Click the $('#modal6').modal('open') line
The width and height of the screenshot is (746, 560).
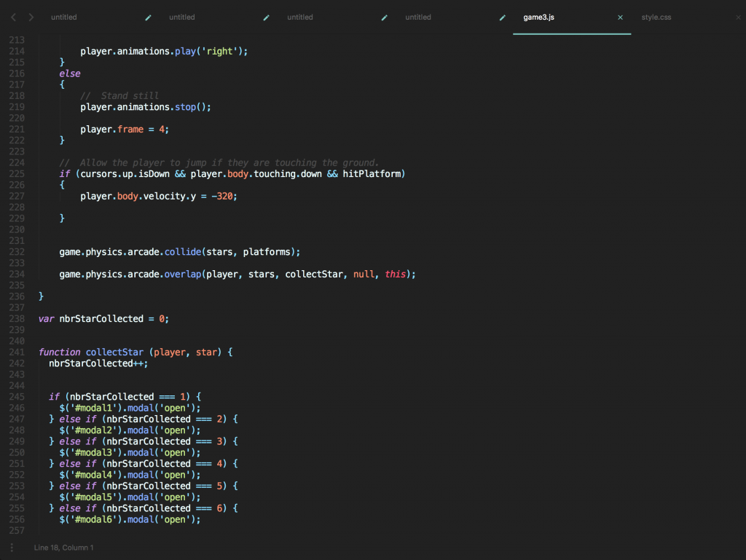point(130,520)
